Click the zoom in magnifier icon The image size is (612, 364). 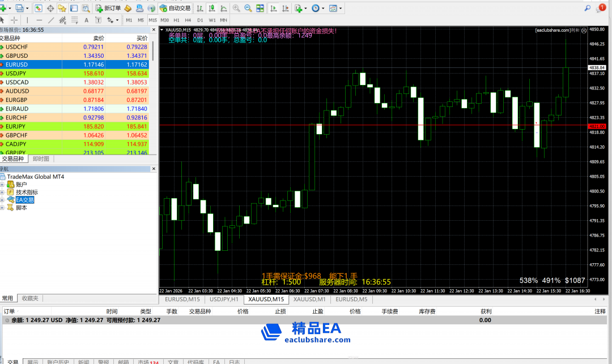tap(236, 8)
